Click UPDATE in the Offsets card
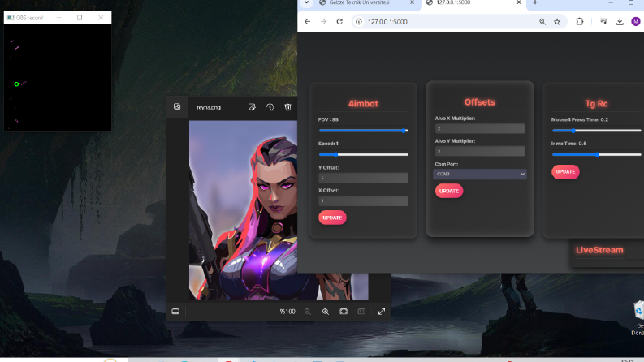This screenshot has height=362, width=644. point(449,191)
